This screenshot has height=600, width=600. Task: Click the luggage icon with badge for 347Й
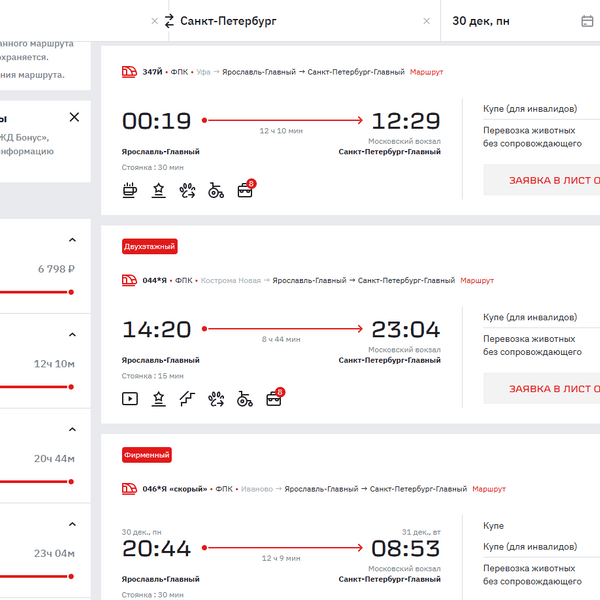point(246,188)
